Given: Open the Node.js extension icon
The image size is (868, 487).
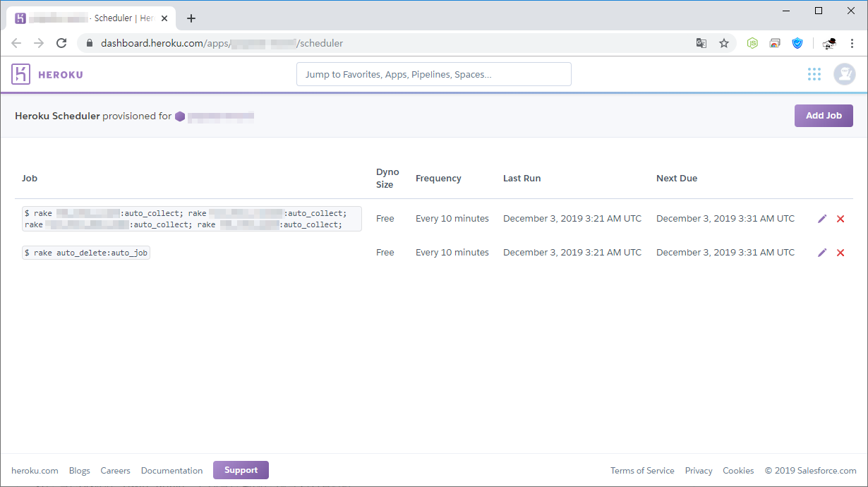Looking at the screenshot, I should pyautogui.click(x=753, y=43).
